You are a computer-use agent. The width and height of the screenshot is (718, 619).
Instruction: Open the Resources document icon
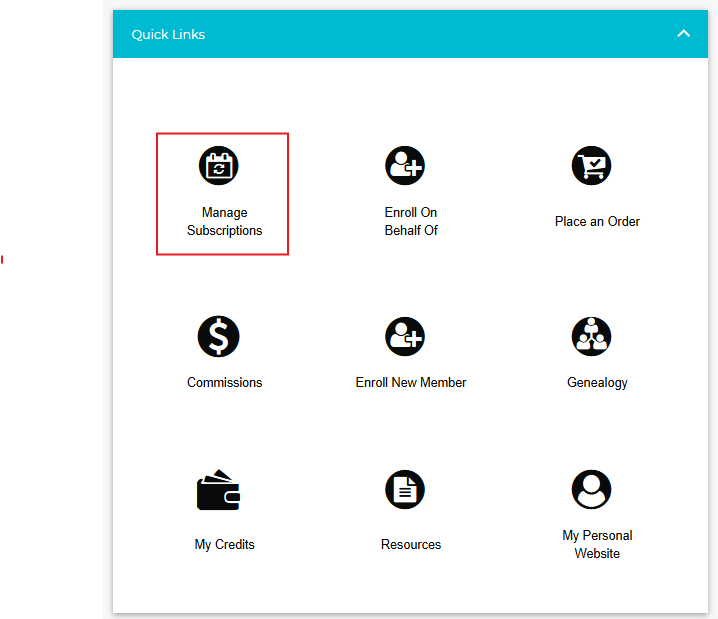(405, 489)
